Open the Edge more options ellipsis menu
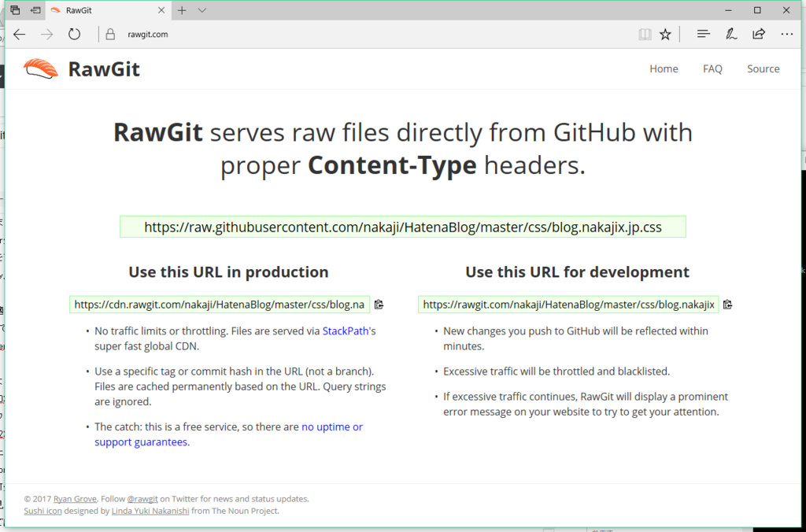The width and height of the screenshot is (806, 532). 786,35
